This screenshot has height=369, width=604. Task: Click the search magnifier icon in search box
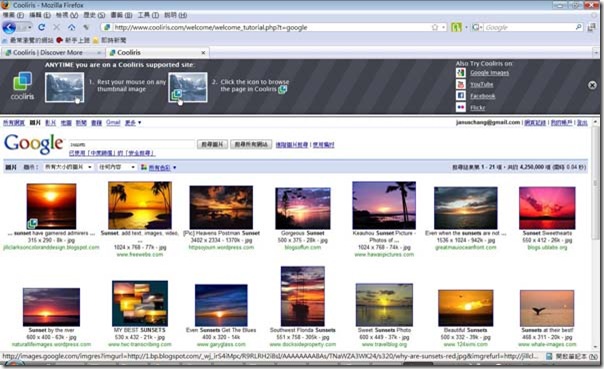point(579,27)
